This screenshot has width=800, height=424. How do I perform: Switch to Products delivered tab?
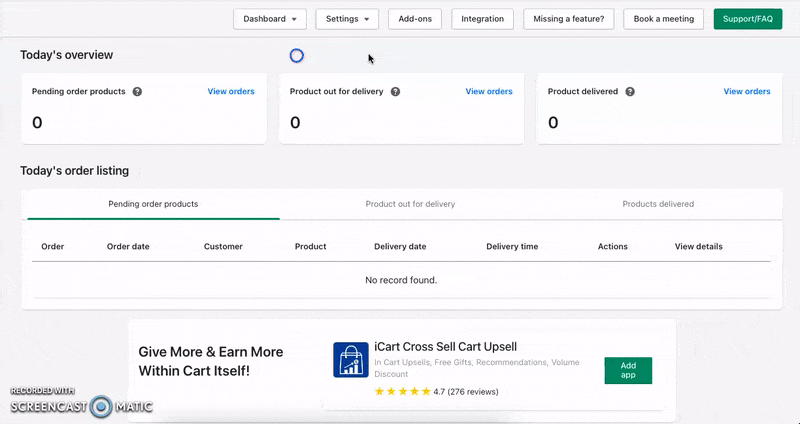(658, 204)
